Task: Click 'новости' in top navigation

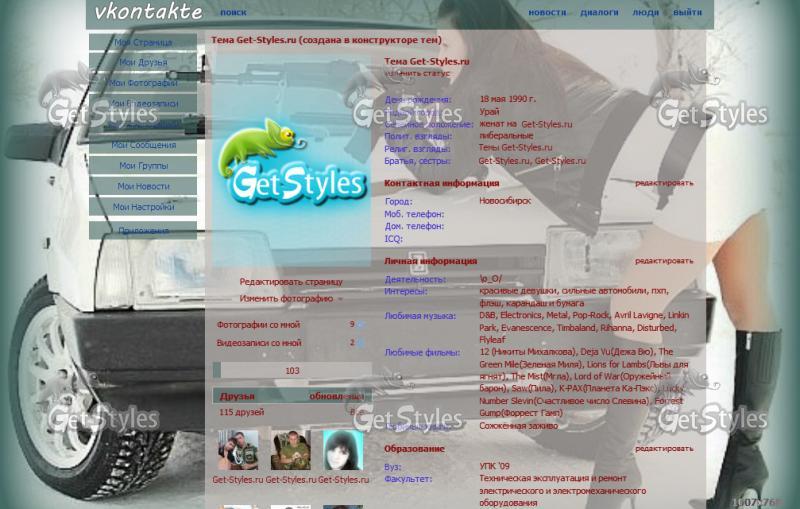Action: (547, 13)
